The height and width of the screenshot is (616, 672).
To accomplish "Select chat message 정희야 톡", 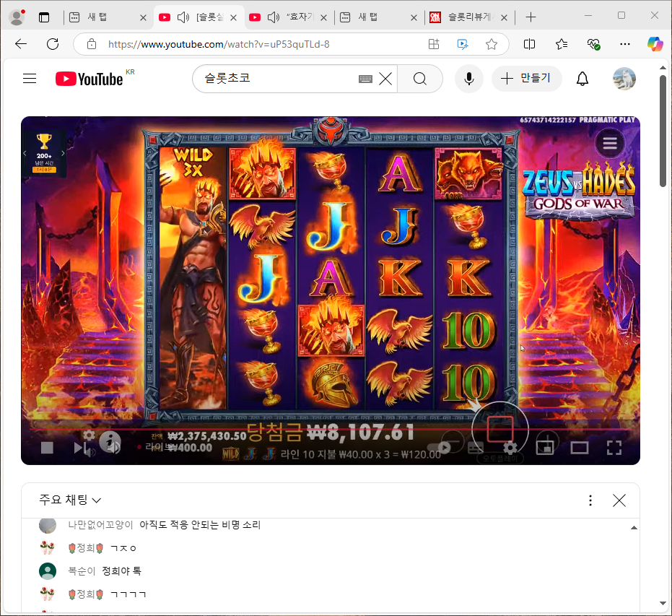I will point(121,571).
